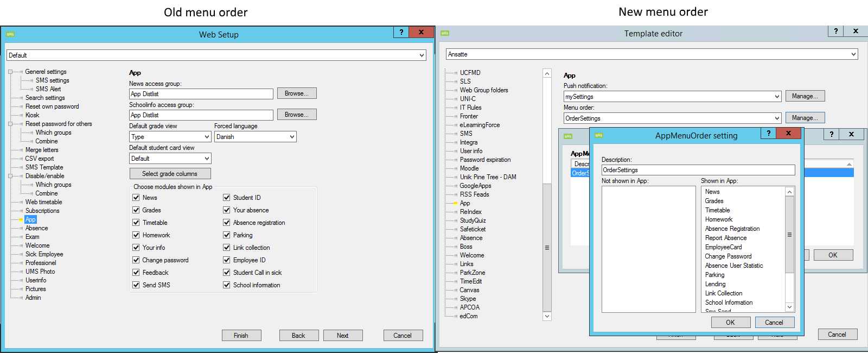Screen dimensions: 868x353
Task: Collapse the Generel settings tree node
Action: point(10,72)
